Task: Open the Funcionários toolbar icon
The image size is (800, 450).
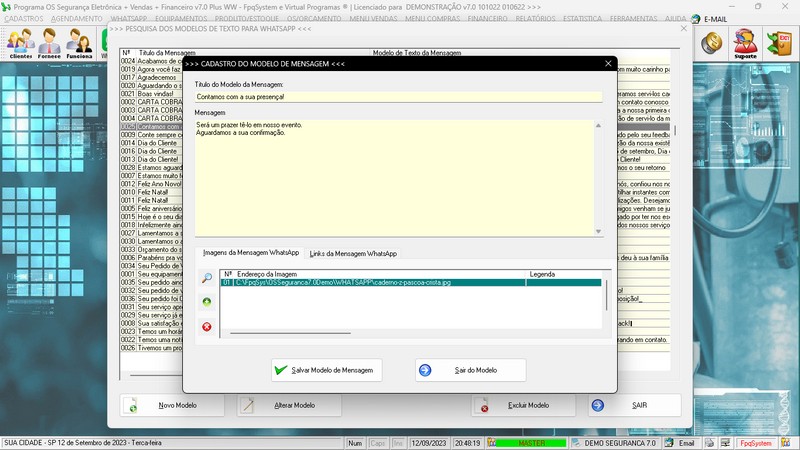Action: (x=80, y=43)
